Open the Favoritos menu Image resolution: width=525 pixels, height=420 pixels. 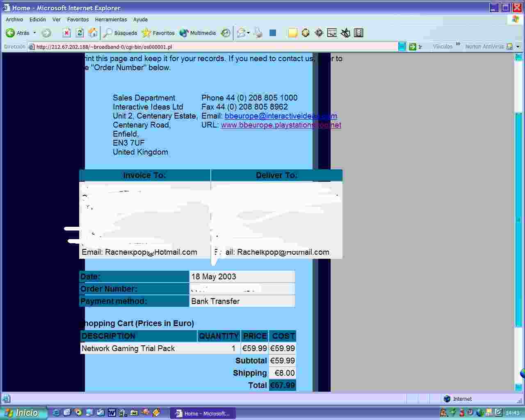pos(78,19)
